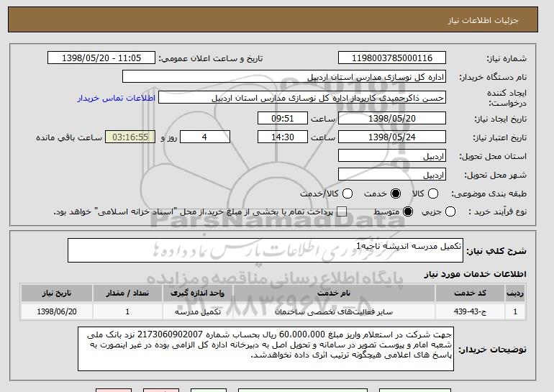Click the need number field 1198003785000116

(392, 58)
